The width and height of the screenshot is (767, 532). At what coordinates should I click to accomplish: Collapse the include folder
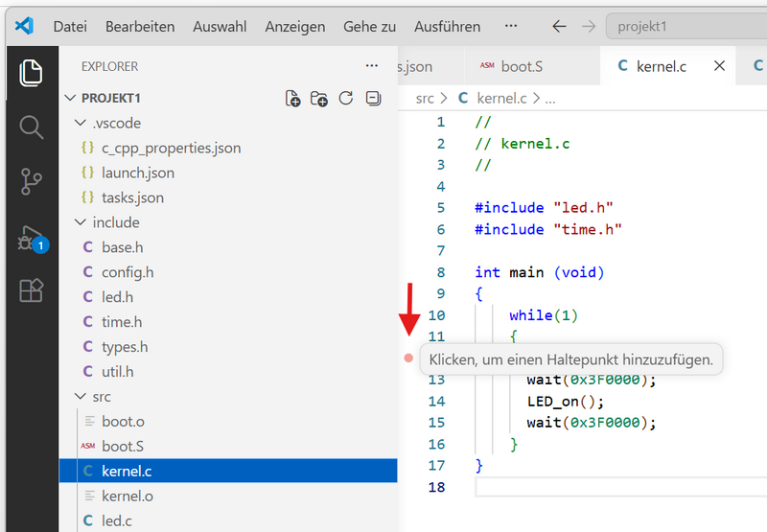click(81, 222)
